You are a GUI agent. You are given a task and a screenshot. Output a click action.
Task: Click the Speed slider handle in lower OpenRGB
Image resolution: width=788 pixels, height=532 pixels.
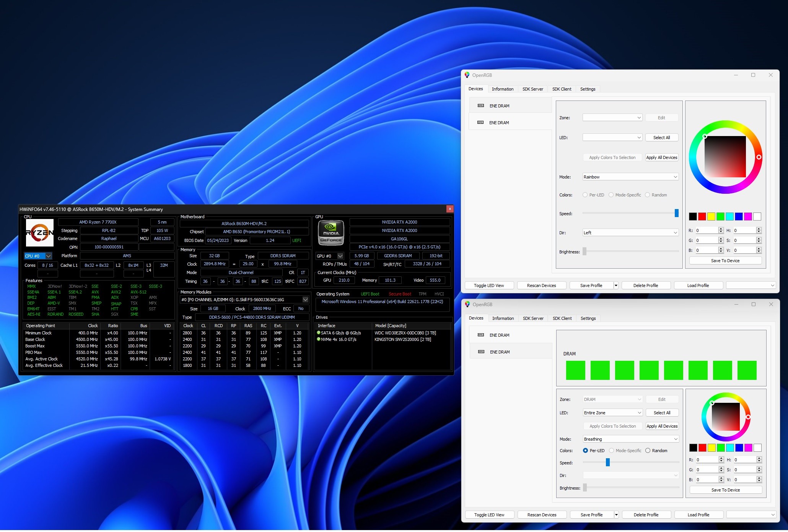[x=607, y=462]
